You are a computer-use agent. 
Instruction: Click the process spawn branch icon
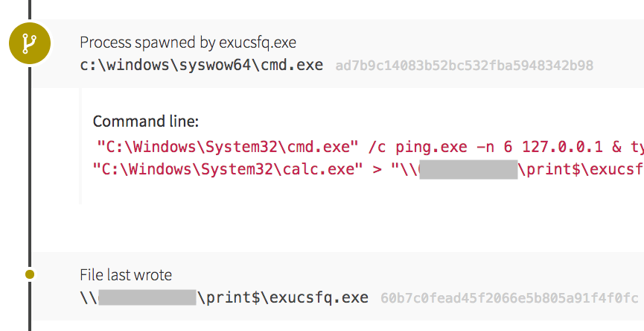[29, 45]
